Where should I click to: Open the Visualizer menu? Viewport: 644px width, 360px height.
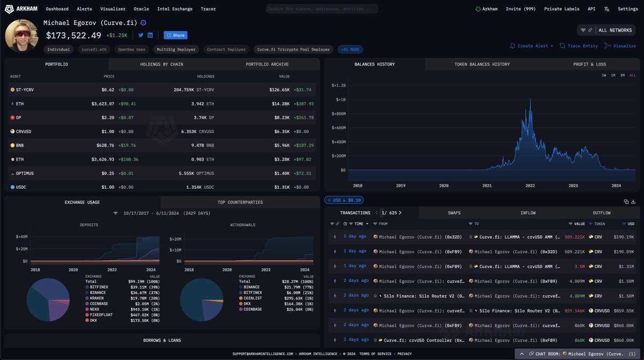(113, 9)
